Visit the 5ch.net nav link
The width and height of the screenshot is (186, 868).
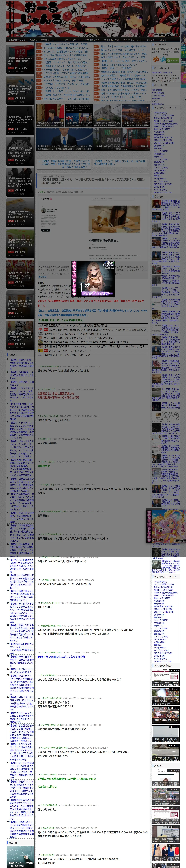[x=151, y=40]
